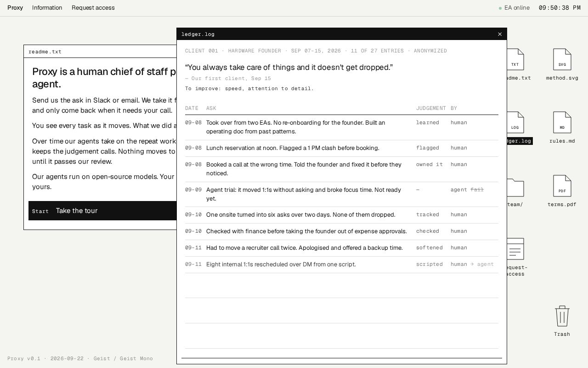Click the readme.txt window title bar
Viewport: 588px width, 368px height.
coord(100,52)
